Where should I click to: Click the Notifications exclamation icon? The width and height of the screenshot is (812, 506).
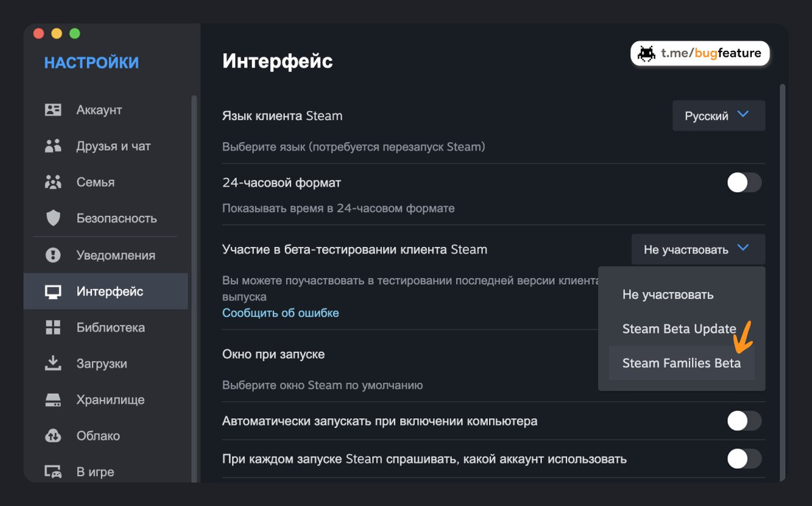tap(53, 255)
